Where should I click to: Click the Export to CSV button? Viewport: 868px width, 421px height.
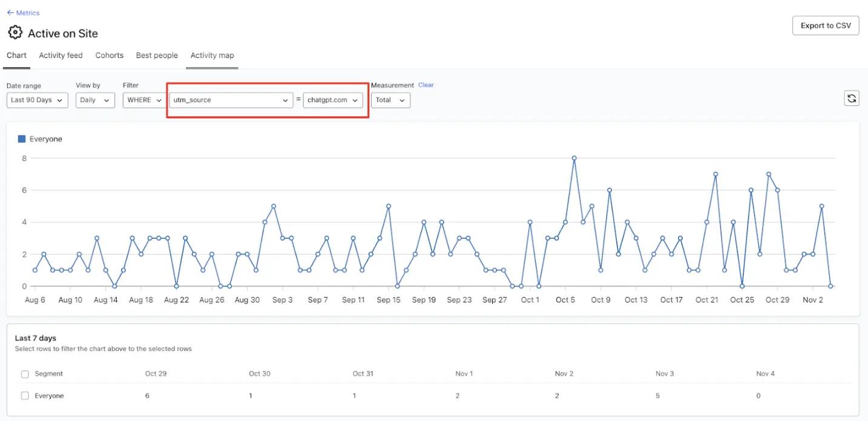click(825, 25)
